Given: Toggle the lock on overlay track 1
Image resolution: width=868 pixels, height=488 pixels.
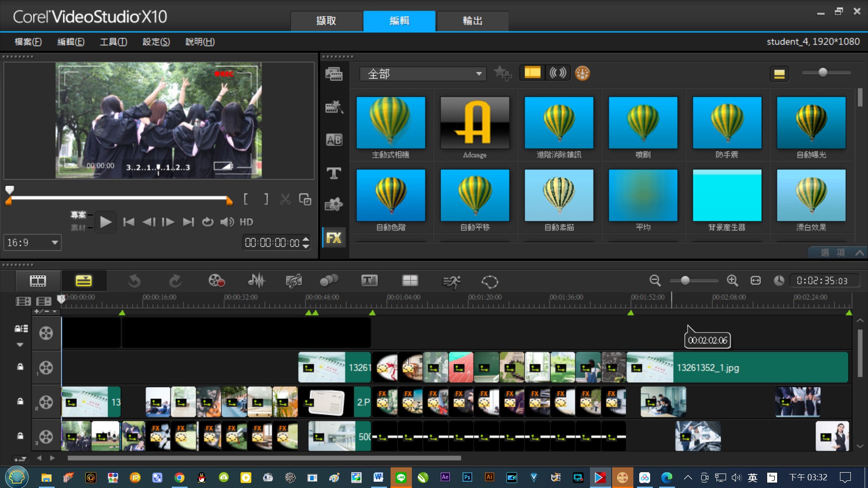Looking at the screenshot, I should pyautogui.click(x=20, y=367).
